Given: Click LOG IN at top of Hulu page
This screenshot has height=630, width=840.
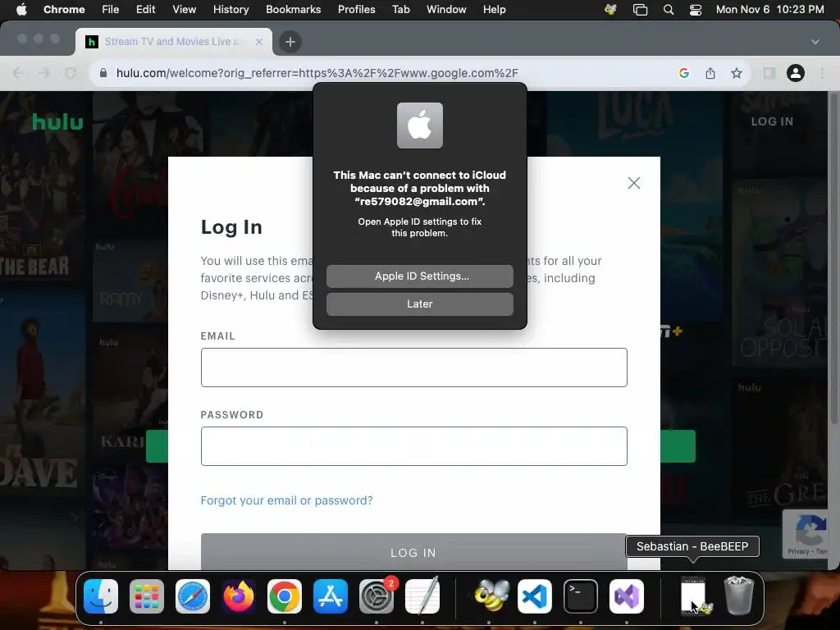Looking at the screenshot, I should pos(772,121).
